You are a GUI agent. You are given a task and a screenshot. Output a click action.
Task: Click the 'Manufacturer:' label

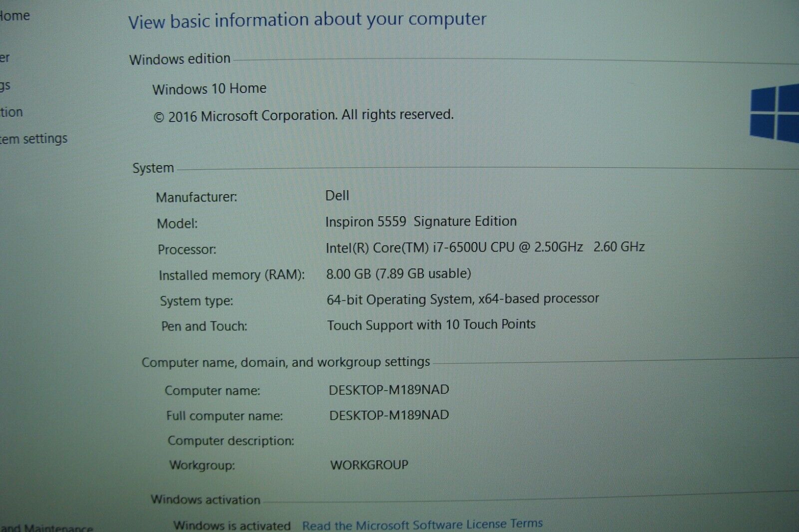click(196, 197)
